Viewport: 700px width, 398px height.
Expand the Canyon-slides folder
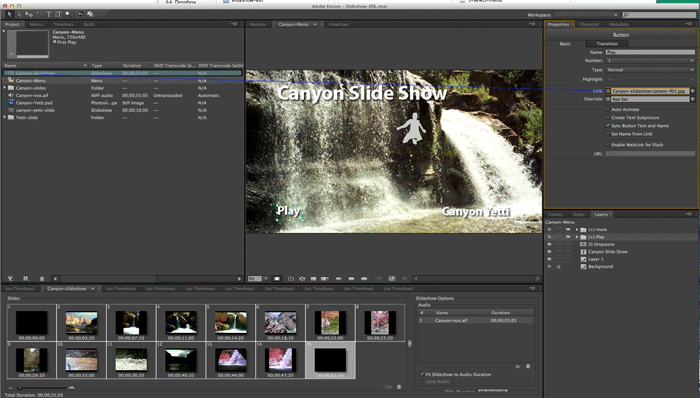click(5, 88)
